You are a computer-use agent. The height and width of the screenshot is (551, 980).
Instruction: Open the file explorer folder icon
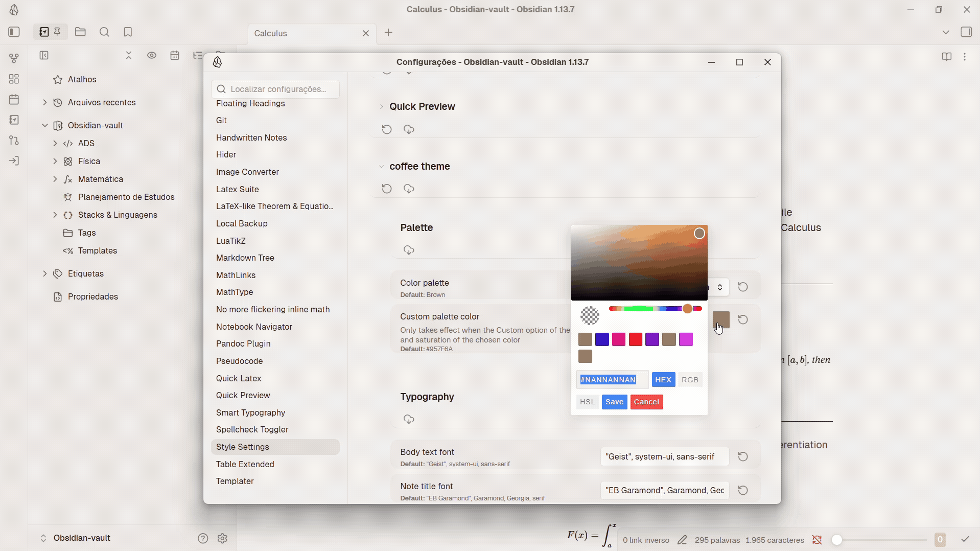80,32
